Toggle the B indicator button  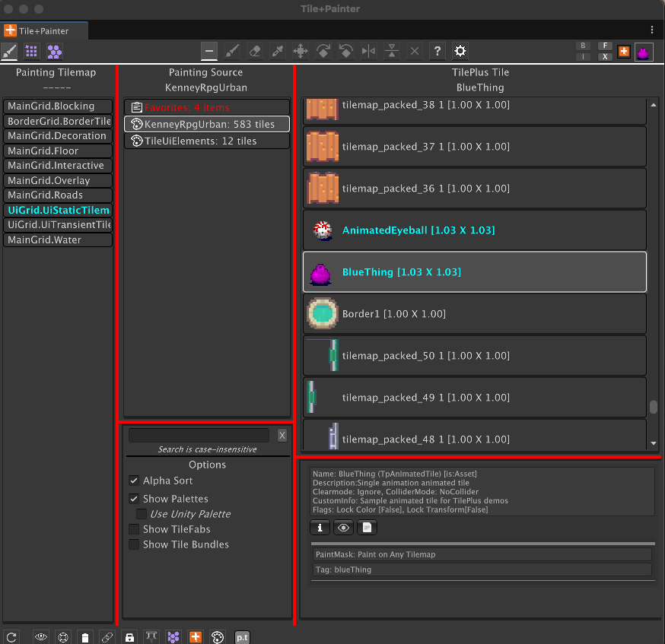[583, 46]
